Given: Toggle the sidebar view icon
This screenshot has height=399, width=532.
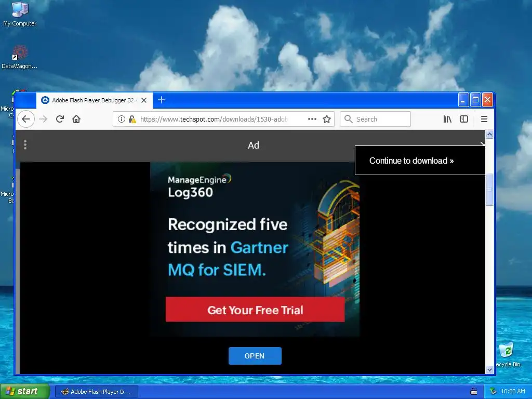Looking at the screenshot, I should click(x=464, y=119).
